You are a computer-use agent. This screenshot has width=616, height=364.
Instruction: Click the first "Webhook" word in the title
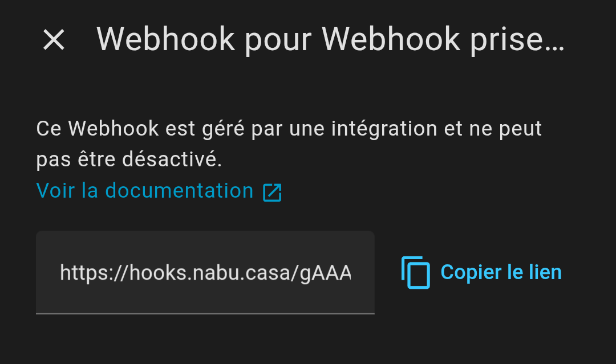point(165,40)
